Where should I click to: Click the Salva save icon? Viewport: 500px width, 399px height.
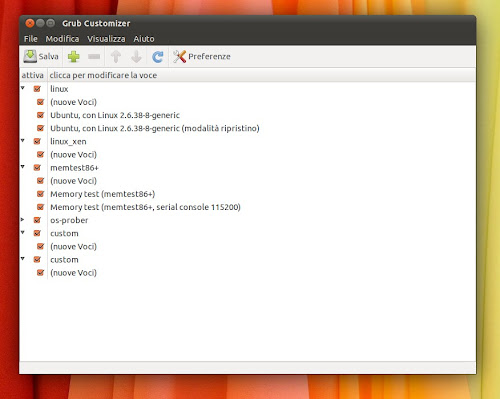30,56
